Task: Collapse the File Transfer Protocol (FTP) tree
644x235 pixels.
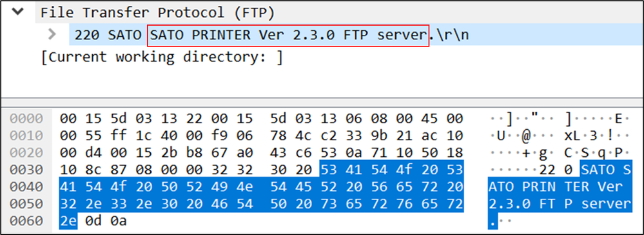Action: point(17,12)
